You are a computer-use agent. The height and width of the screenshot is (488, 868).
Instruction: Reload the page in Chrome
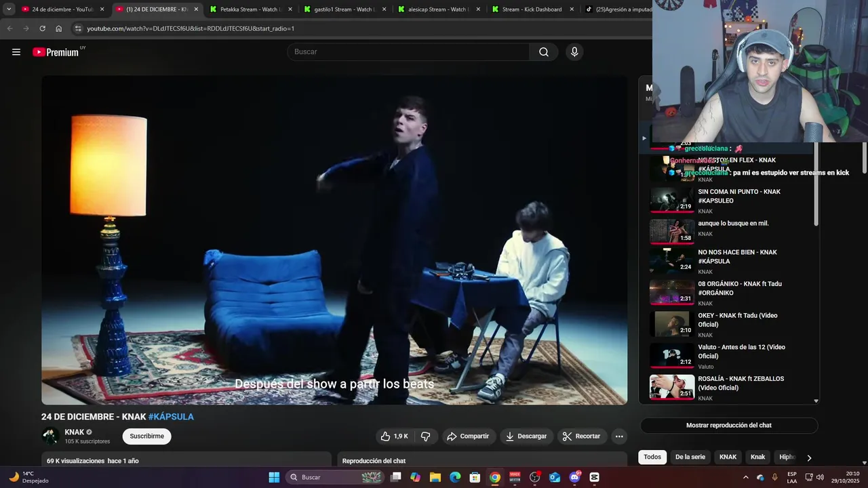(x=42, y=28)
